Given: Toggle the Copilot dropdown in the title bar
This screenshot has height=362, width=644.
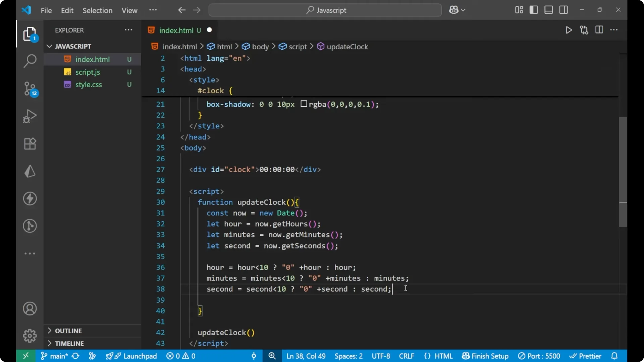Looking at the screenshot, I should 457,10.
